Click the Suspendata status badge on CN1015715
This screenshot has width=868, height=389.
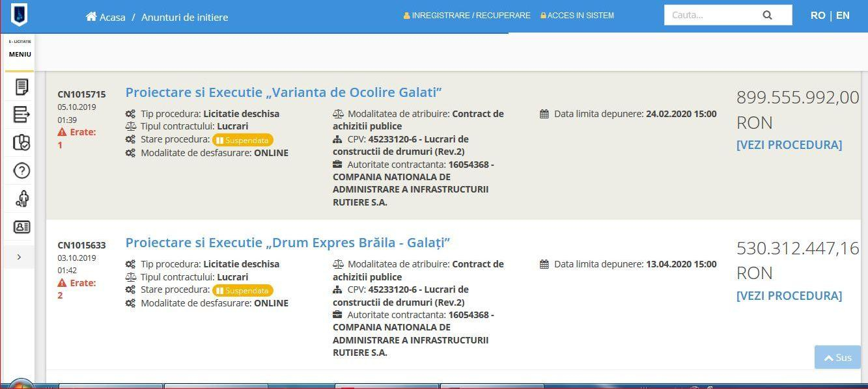pos(242,140)
